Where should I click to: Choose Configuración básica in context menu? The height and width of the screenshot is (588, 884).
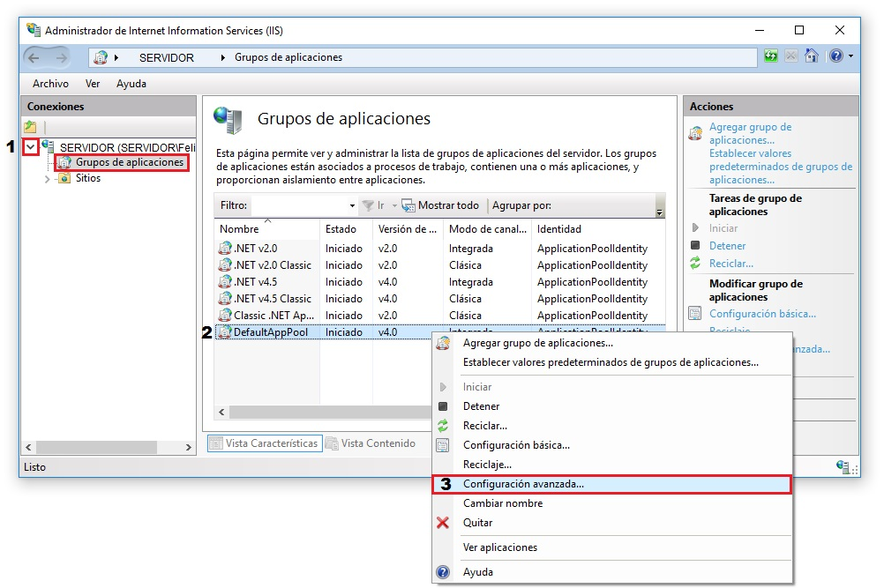[x=611, y=445]
